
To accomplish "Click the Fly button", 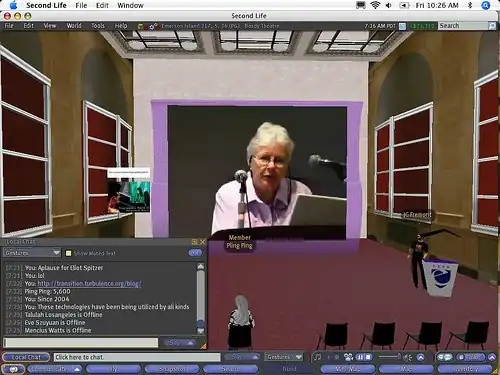I will (114, 369).
